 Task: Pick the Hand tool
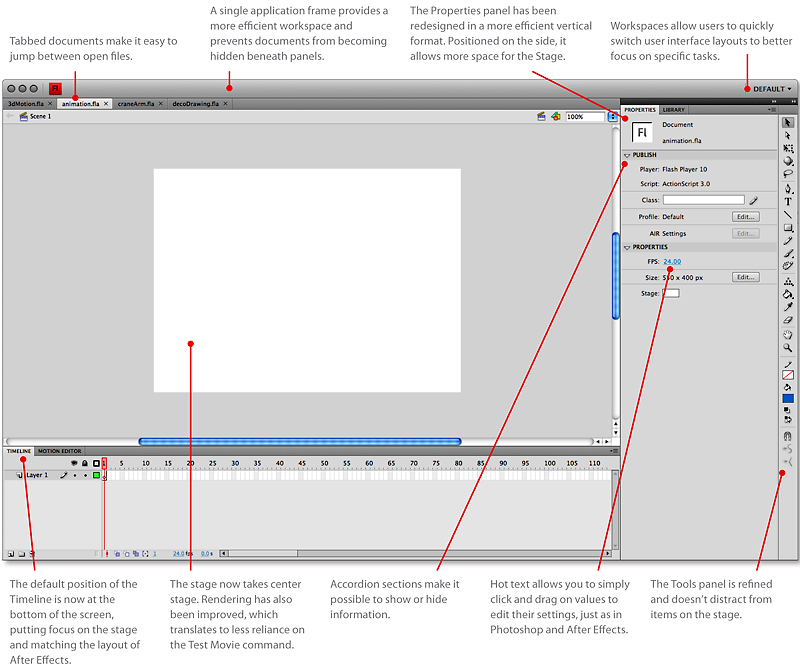789,334
